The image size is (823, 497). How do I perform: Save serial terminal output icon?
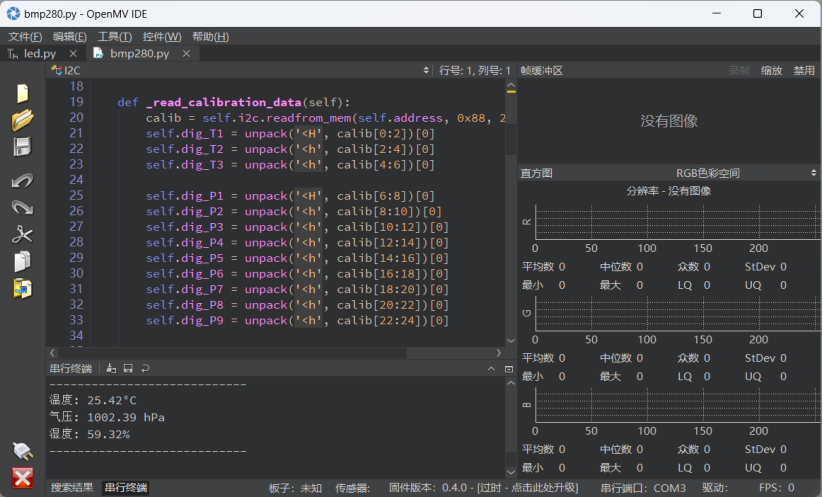pyautogui.click(x=128, y=368)
